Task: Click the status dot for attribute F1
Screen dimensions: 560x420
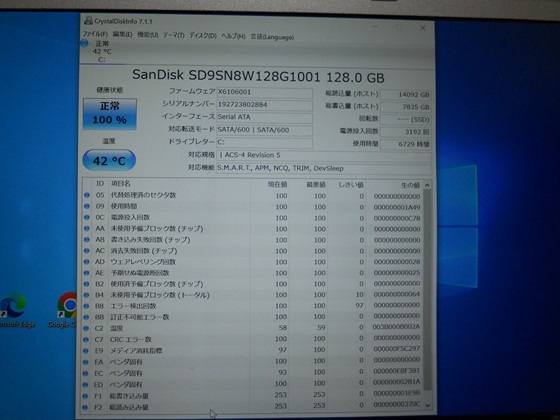Action: click(85, 396)
